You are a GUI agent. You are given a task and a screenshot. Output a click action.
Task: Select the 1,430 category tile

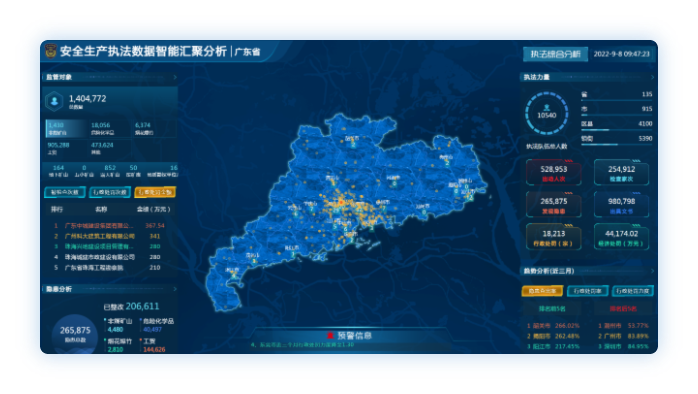65,129
